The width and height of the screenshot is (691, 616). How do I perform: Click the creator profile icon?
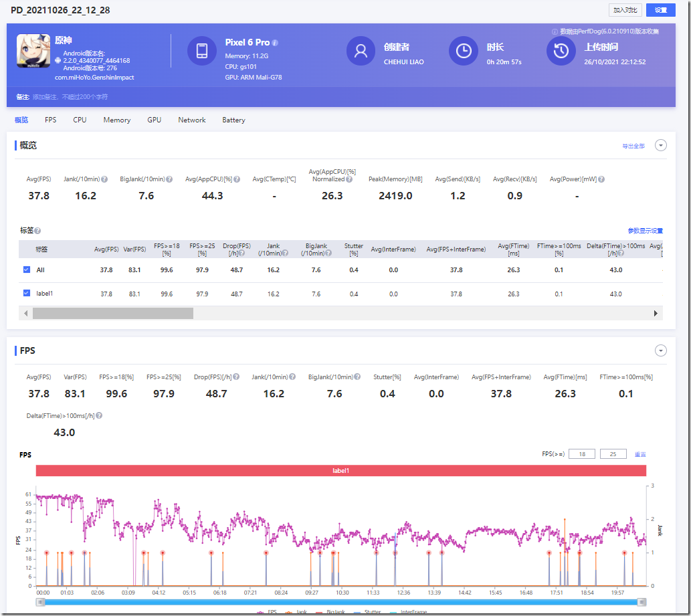point(361,51)
